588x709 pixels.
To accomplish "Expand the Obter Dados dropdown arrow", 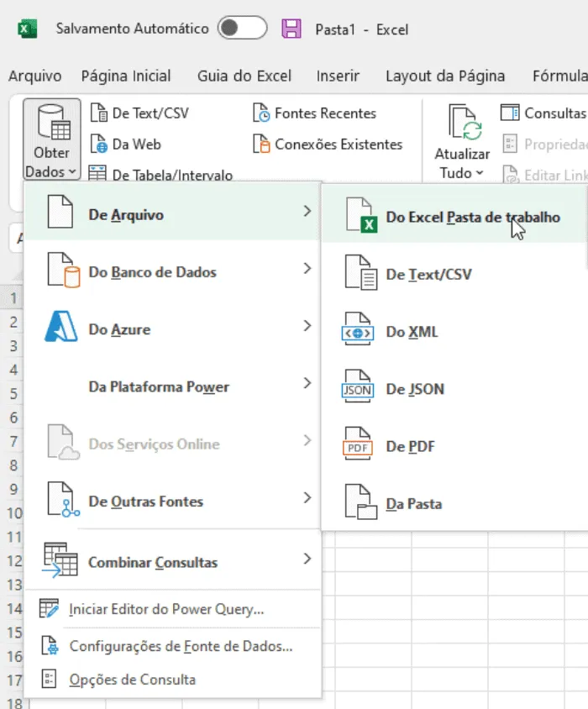I will [x=72, y=172].
